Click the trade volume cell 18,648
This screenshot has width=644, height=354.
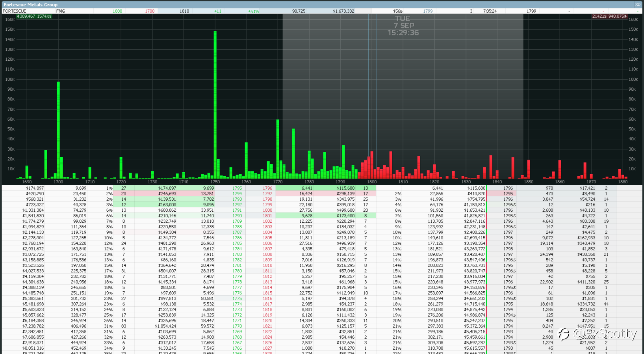click(x=546, y=304)
